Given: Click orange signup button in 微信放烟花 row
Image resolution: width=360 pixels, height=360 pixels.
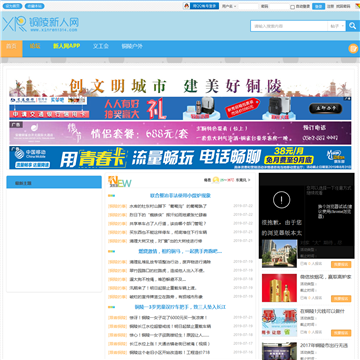Looking at the screenshot, I should coord(341,299).
